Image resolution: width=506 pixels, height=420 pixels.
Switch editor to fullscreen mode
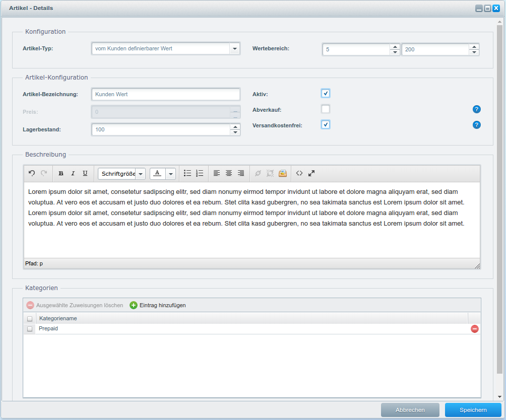[311, 173]
